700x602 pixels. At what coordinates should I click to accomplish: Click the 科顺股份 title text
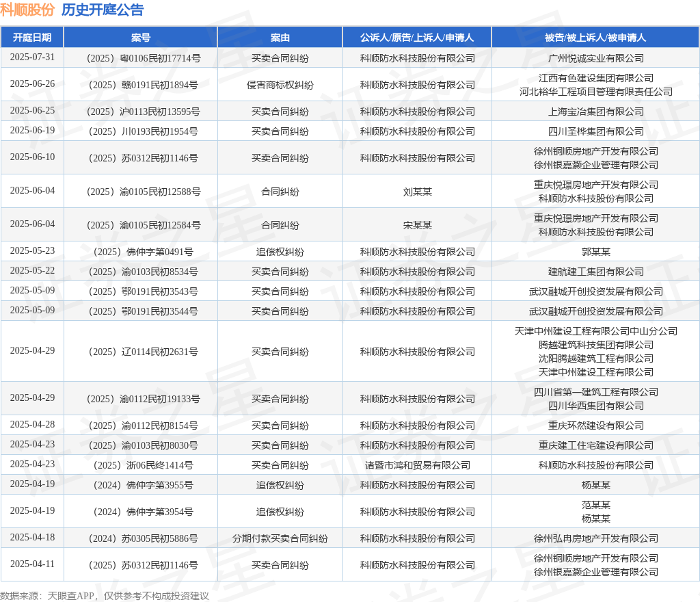pos(27,10)
